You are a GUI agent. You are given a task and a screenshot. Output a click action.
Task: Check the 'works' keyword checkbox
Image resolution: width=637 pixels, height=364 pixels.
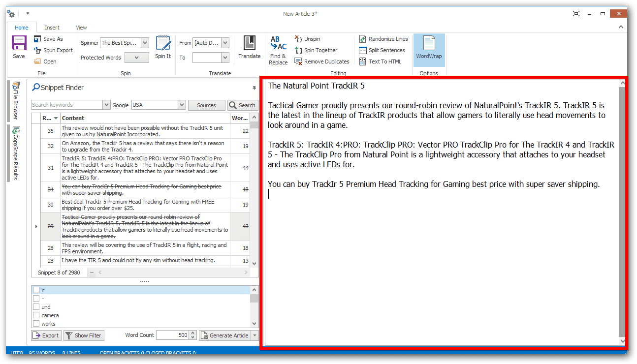[36, 324]
